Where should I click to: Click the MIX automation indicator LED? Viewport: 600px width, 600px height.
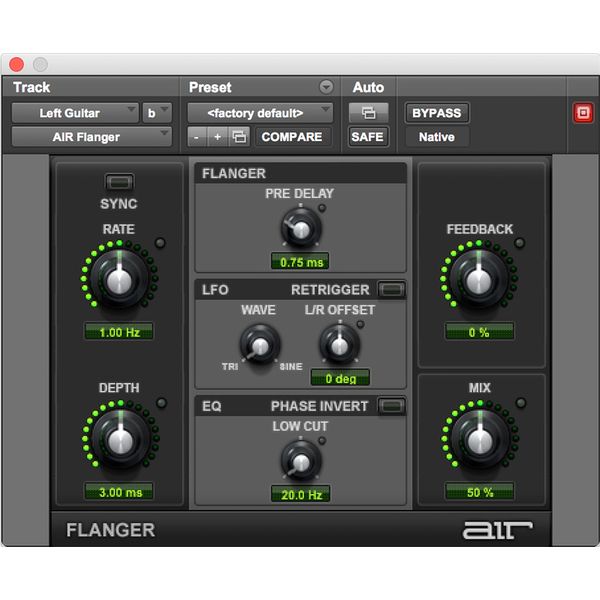click(521, 403)
